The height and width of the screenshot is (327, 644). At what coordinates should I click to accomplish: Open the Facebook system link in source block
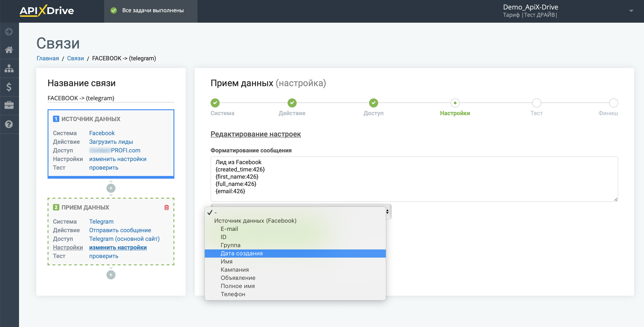click(x=102, y=133)
